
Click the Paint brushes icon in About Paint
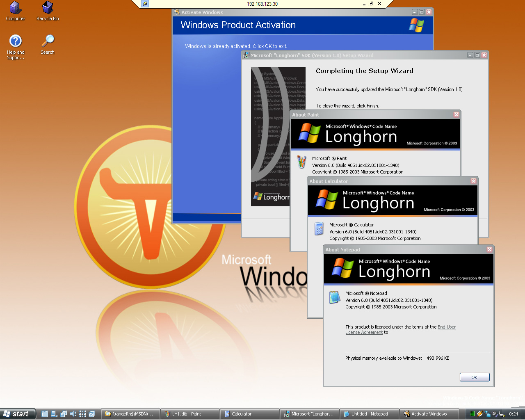click(x=301, y=162)
